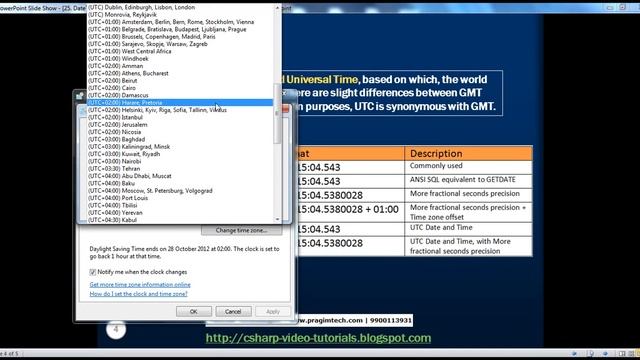
Task: Select Moscow, St. Petersburg, Volgograd zone
Action: coord(180,191)
